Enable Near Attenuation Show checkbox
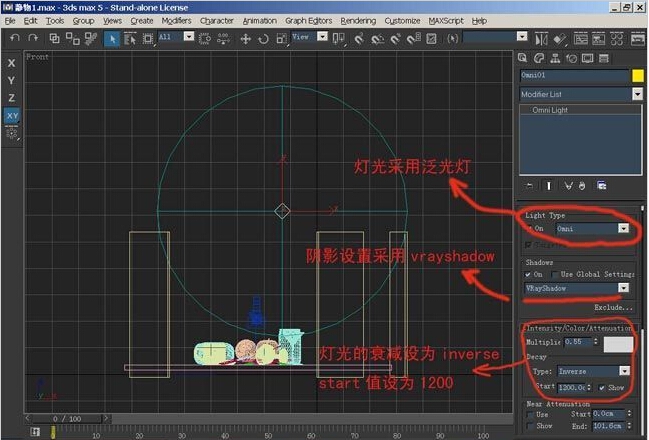649x440 pixels. pyautogui.click(x=530, y=426)
